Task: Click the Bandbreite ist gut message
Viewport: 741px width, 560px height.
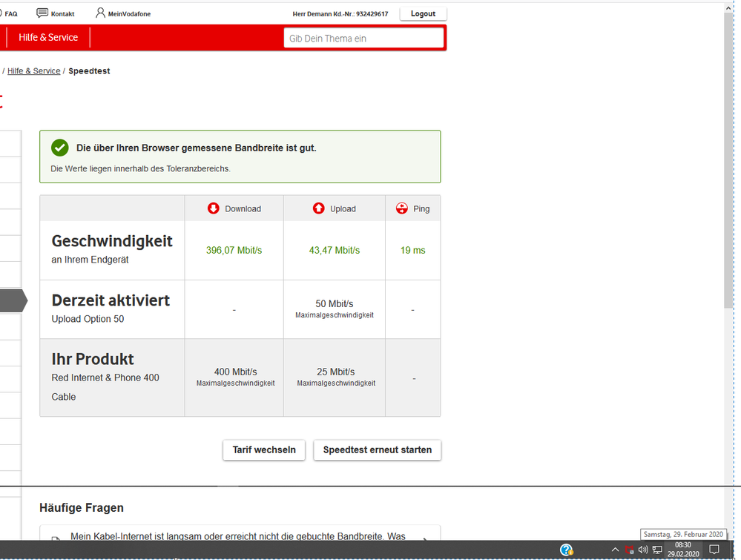Action: click(197, 148)
